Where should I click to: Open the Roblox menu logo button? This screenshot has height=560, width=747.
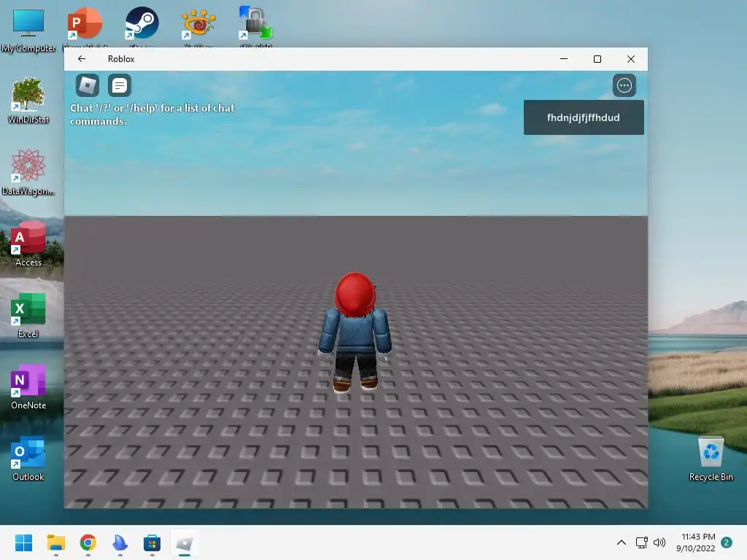pyautogui.click(x=88, y=86)
